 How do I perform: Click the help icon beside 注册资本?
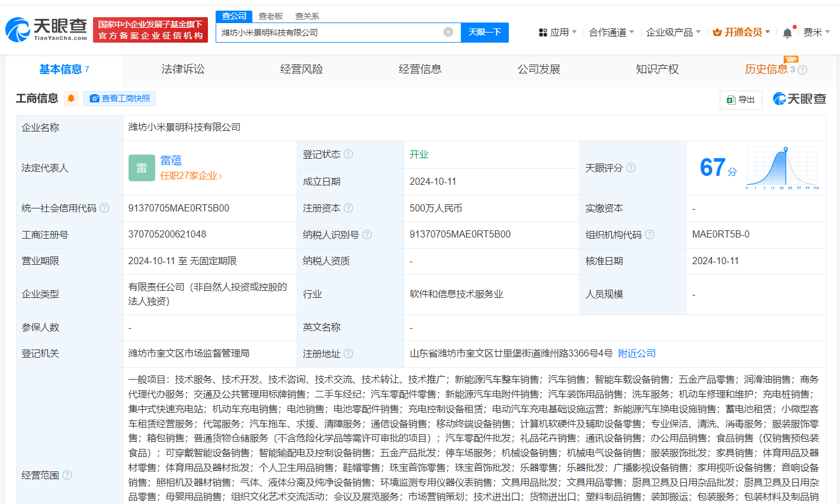pos(349,208)
